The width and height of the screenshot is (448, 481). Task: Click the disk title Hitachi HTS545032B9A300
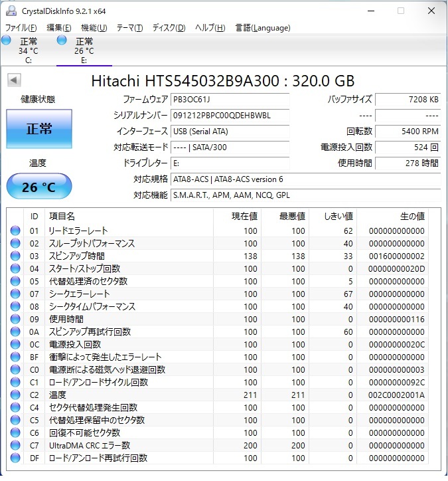click(x=223, y=81)
